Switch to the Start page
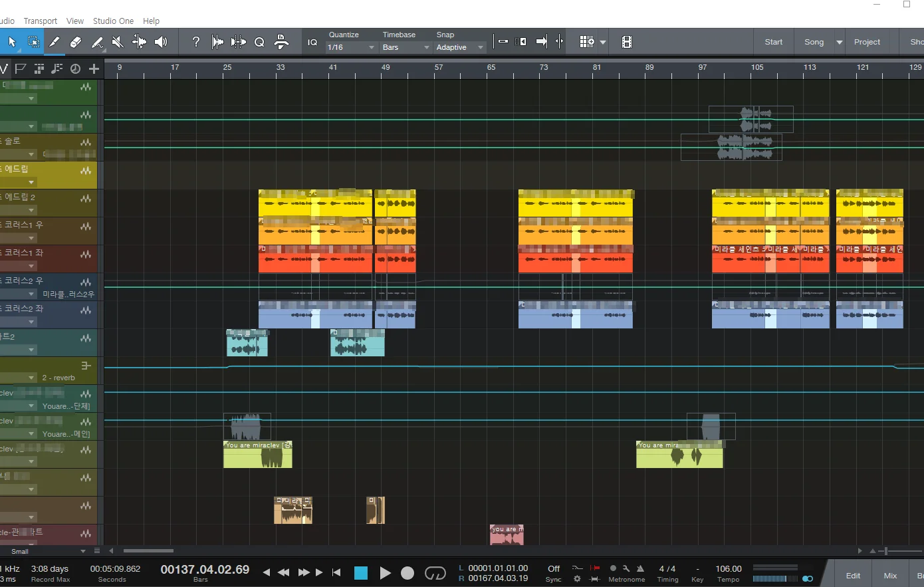 coord(774,42)
